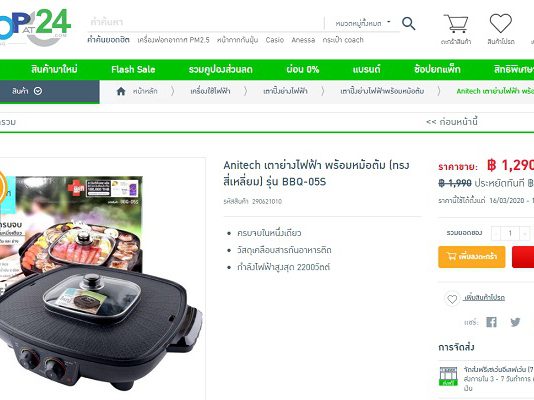Expand the all-categories dropdown in search bar
The image size is (534, 400).
(x=362, y=23)
